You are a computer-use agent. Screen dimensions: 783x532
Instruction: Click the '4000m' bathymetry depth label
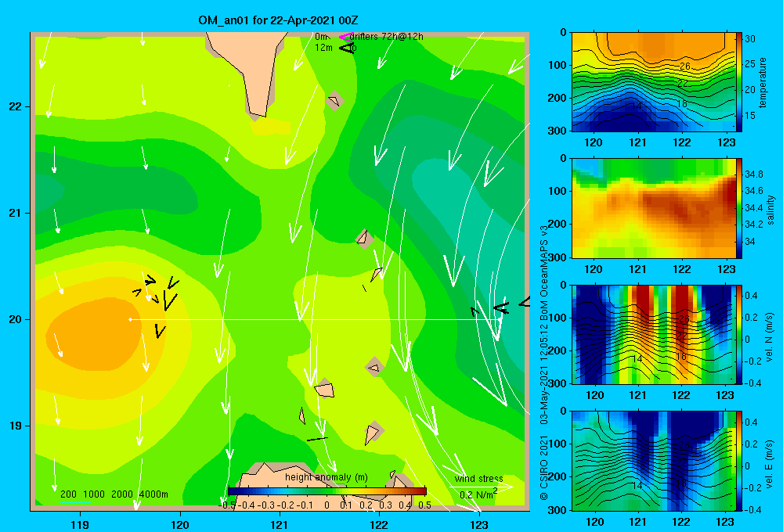coord(153,494)
